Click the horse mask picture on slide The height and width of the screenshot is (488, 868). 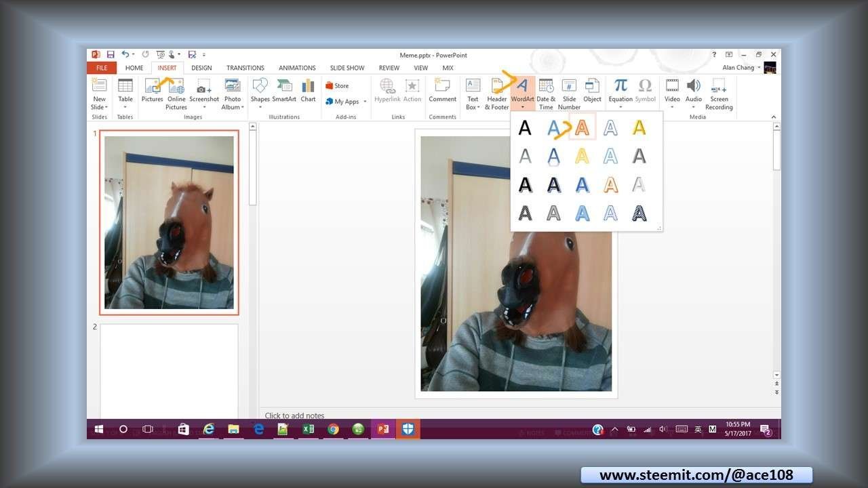[x=516, y=264]
